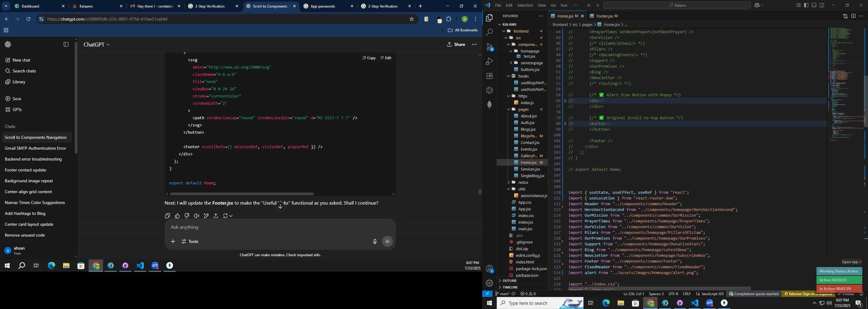Screen dimensions: 868x309
Task: Expand the TIMELINE section
Action: (510, 287)
